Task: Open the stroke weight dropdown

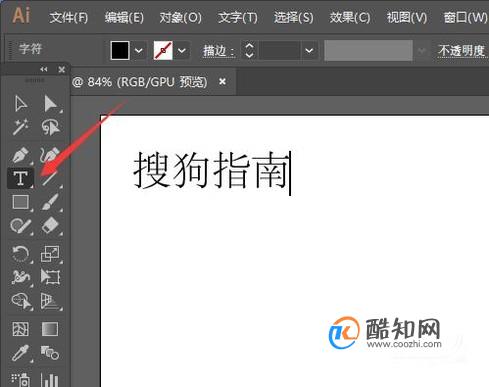Action: click(x=309, y=51)
